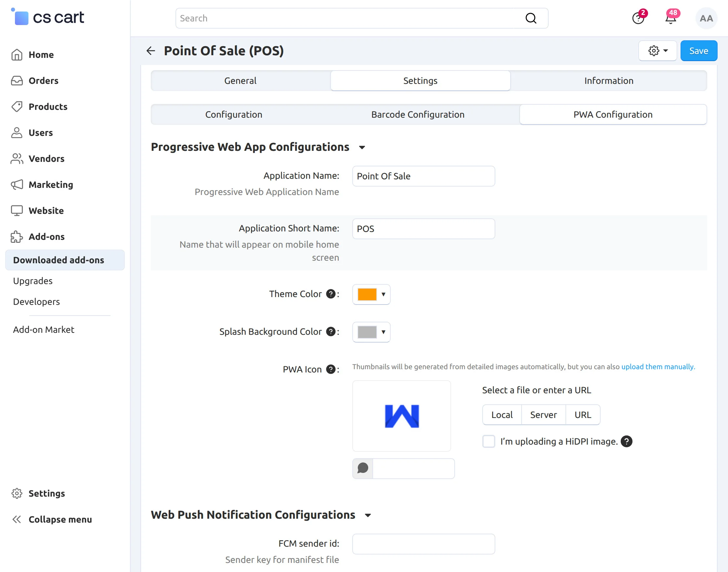728x572 pixels.
Task: Open the gear settings dropdown near Save
Action: [x=658, y=51]
